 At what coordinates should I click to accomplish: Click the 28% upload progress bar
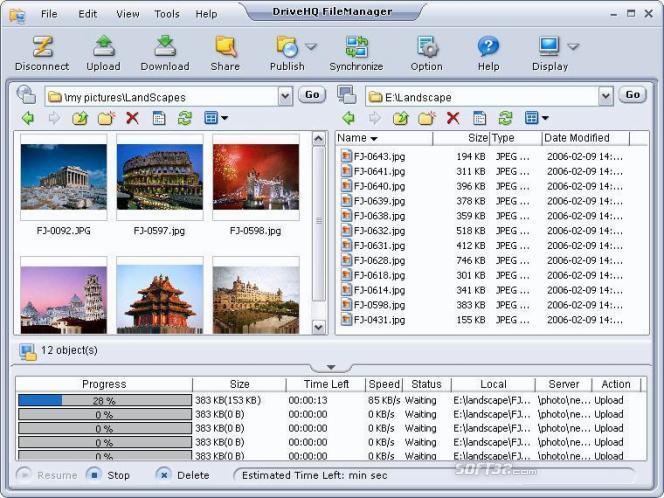tap(104, 400)
